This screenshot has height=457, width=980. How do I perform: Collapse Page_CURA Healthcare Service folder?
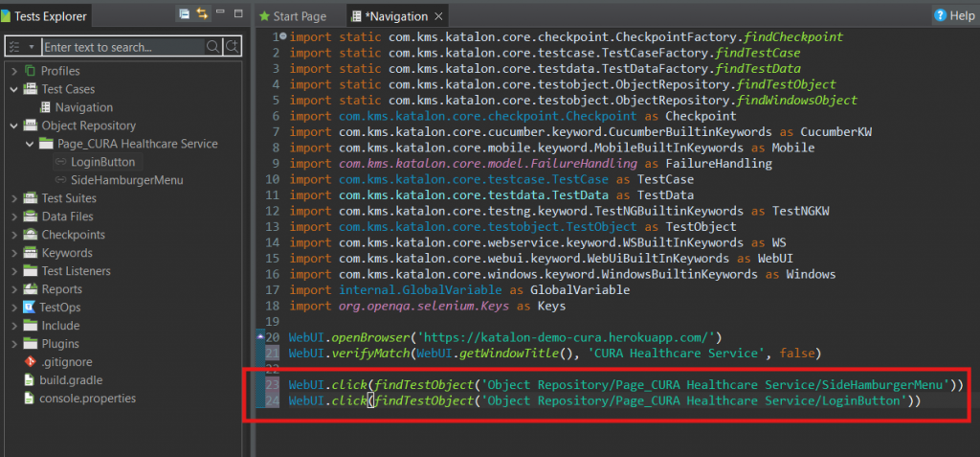point(30,144)
